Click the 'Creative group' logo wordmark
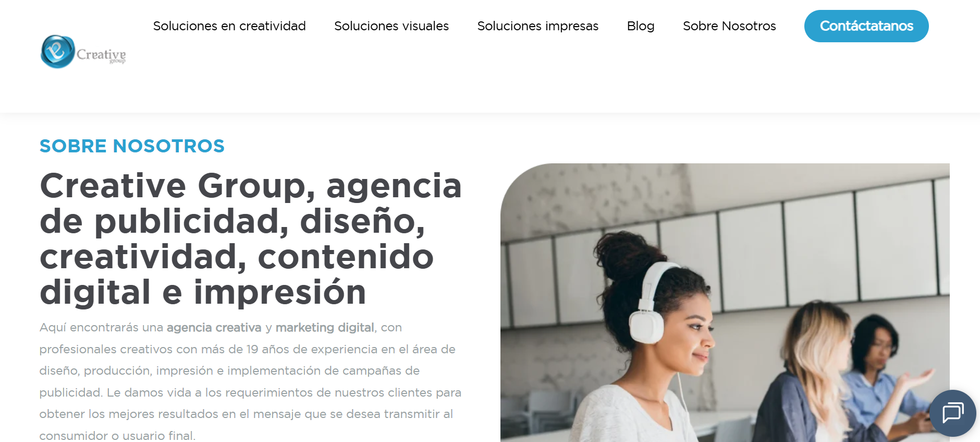The image size is (980, 442). pyautogui.click(x=101, y=55)
